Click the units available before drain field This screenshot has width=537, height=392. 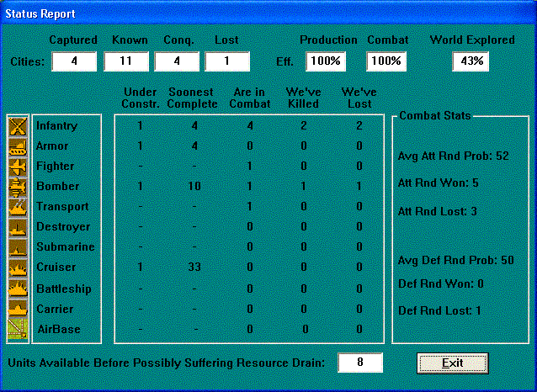click(360, 363)
